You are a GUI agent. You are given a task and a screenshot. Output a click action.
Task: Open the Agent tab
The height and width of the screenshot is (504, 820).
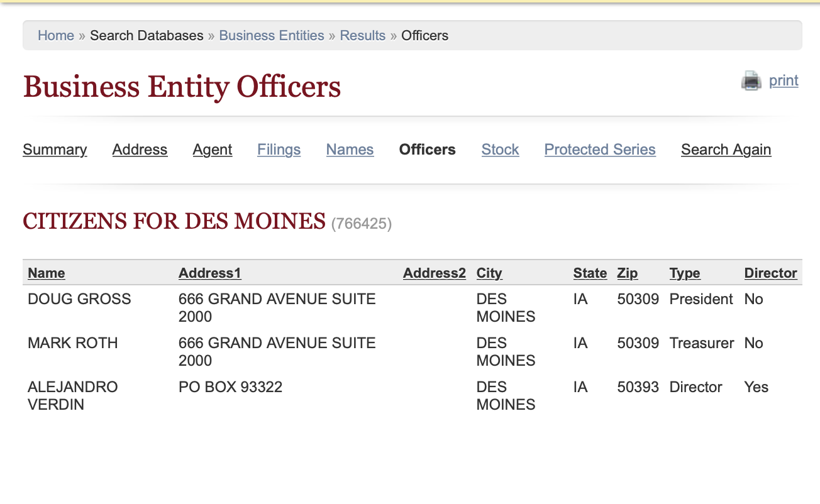tap(213, 150)
